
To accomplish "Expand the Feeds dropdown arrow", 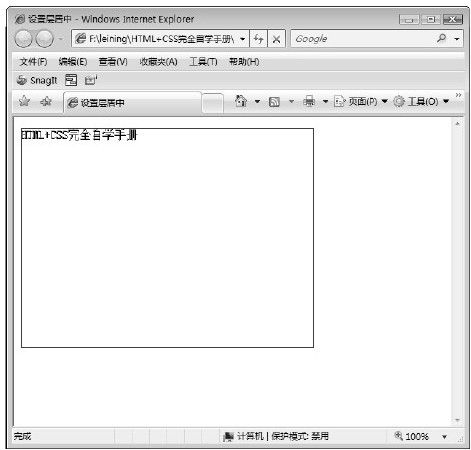I will 291,101.
